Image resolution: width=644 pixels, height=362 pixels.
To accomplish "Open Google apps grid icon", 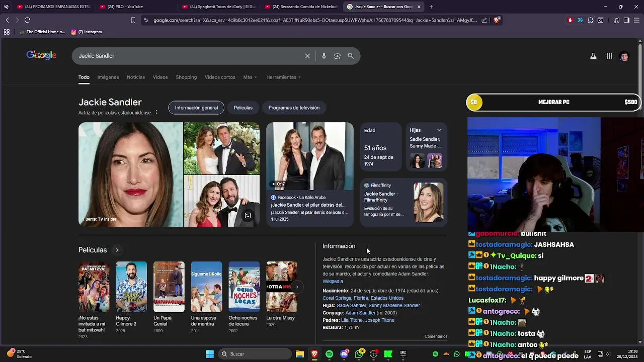I will click(609, 56).
